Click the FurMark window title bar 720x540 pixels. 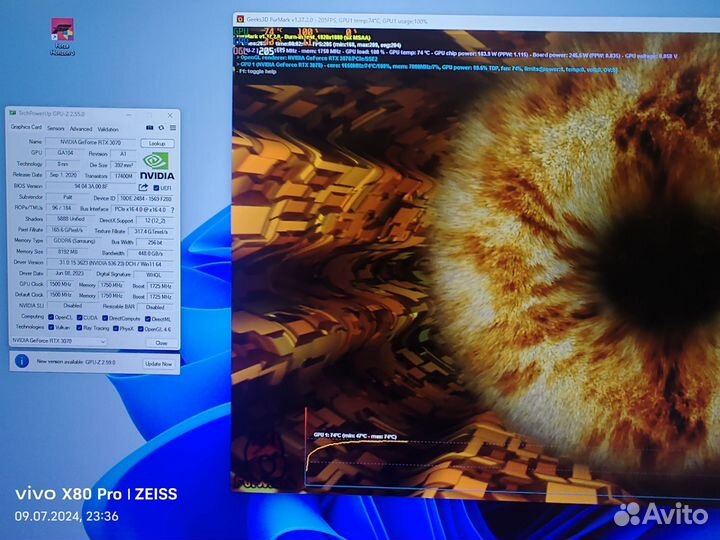[x=476, y=21]
